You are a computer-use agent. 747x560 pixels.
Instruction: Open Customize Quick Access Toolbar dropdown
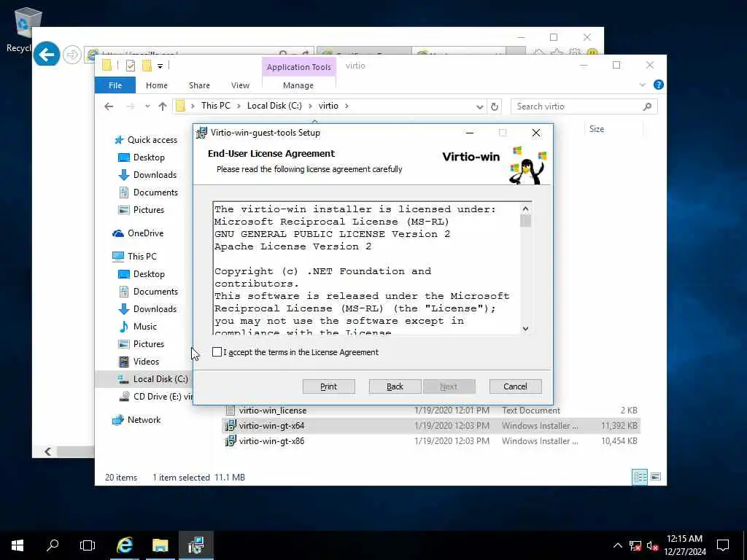tap(160, 66)
